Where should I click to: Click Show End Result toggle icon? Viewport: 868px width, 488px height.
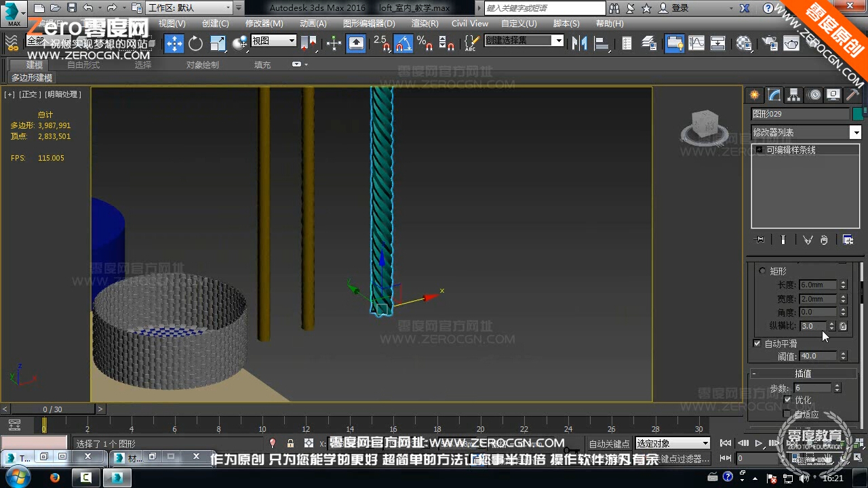783,240
